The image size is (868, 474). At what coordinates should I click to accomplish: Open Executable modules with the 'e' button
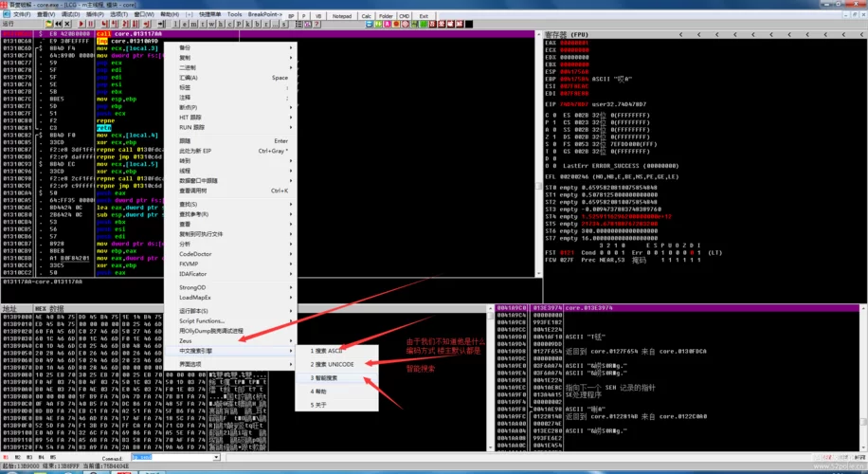(x=185, y=24)
